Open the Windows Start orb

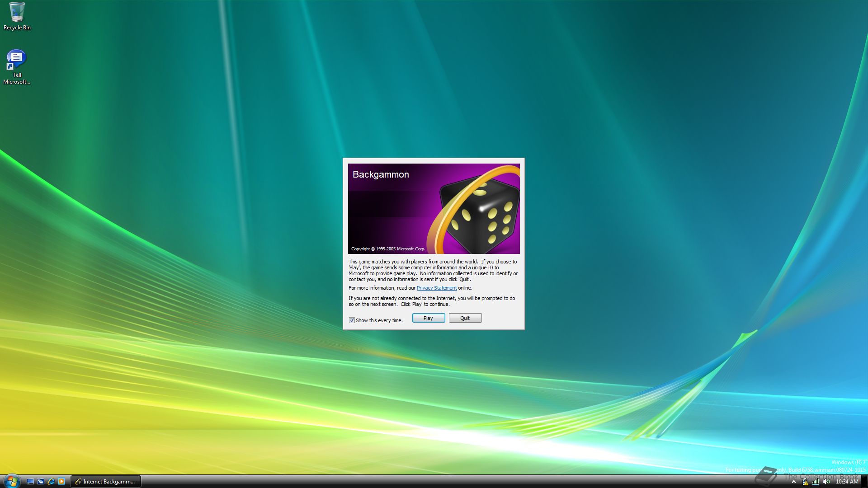(x=11, y=481)
